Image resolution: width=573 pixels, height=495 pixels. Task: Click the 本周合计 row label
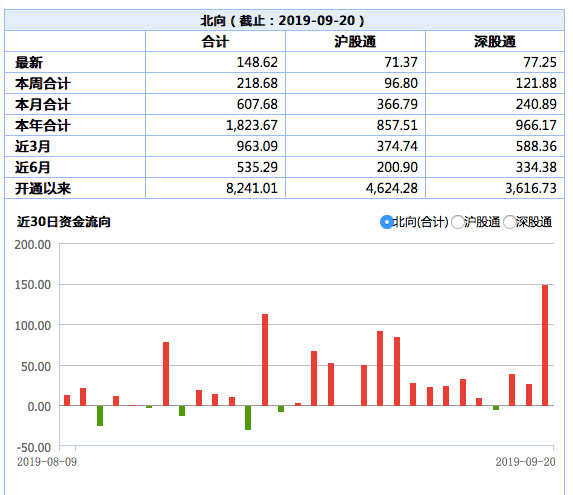(43, 84)
